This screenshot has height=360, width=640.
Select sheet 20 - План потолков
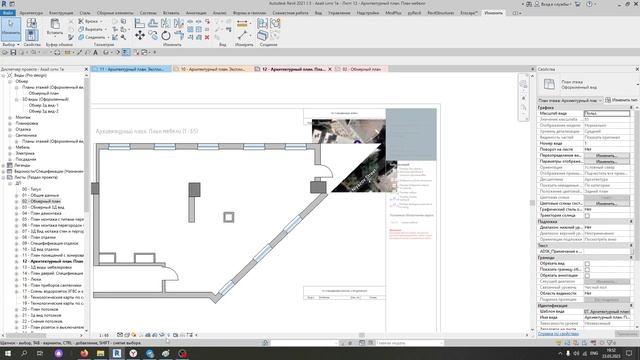click(x=40, y=309)
